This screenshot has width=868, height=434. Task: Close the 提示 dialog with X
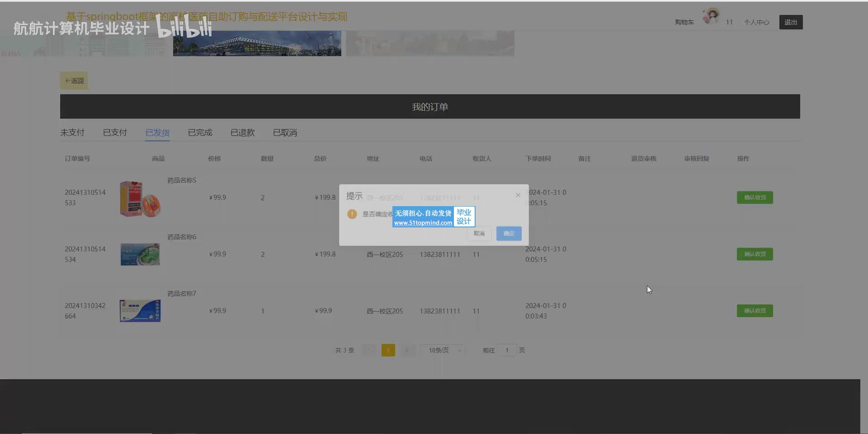(518, 195)
